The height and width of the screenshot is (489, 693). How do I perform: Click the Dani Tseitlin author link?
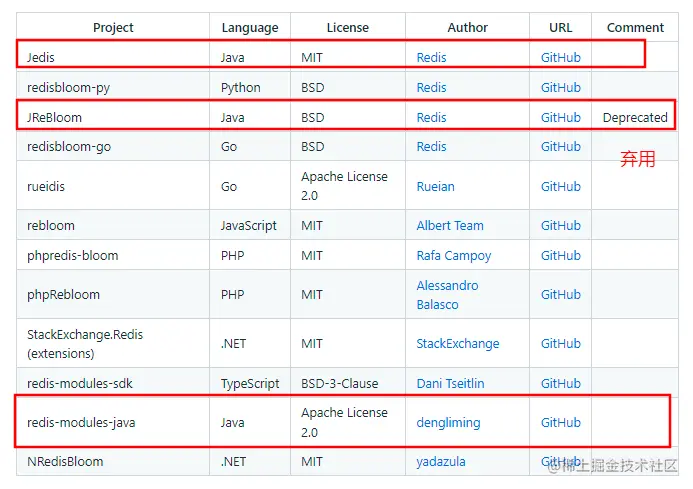coord(450,383)
